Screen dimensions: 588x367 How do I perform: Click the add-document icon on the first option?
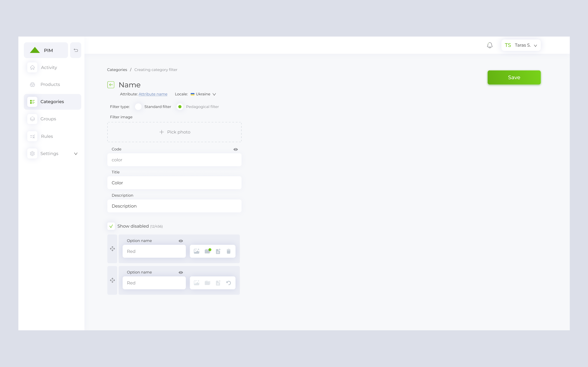click(x=218, y=251)
